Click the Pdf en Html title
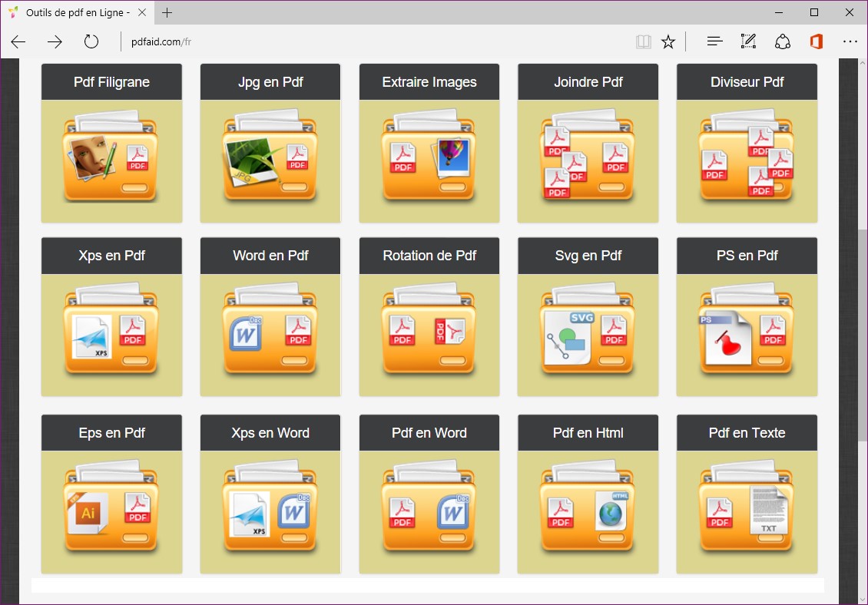Screen dimensions: 868x605 588,433
